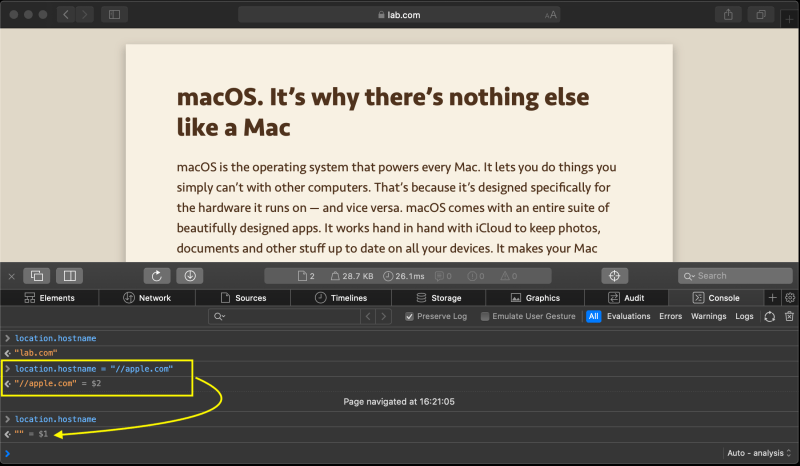Click the console garbage collect icon
The height and width of the screenshot is (466, 800).
[x=770, y=316]
